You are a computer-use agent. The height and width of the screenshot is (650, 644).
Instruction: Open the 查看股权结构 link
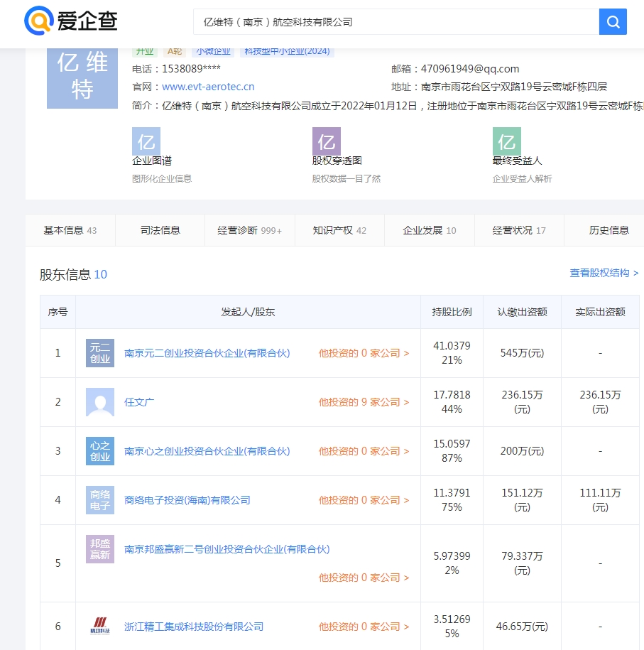(x=604, y=273)
